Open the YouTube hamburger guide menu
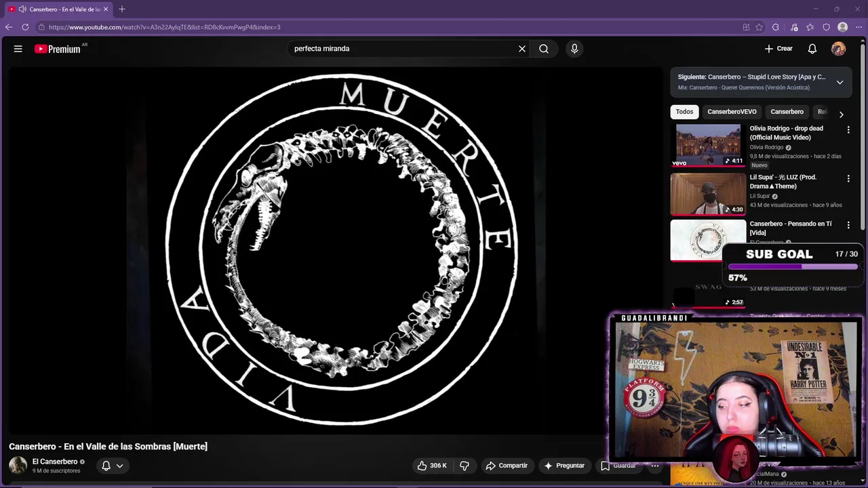The width and height of the screenshot is (868, 488). click(x=18, y=49)
